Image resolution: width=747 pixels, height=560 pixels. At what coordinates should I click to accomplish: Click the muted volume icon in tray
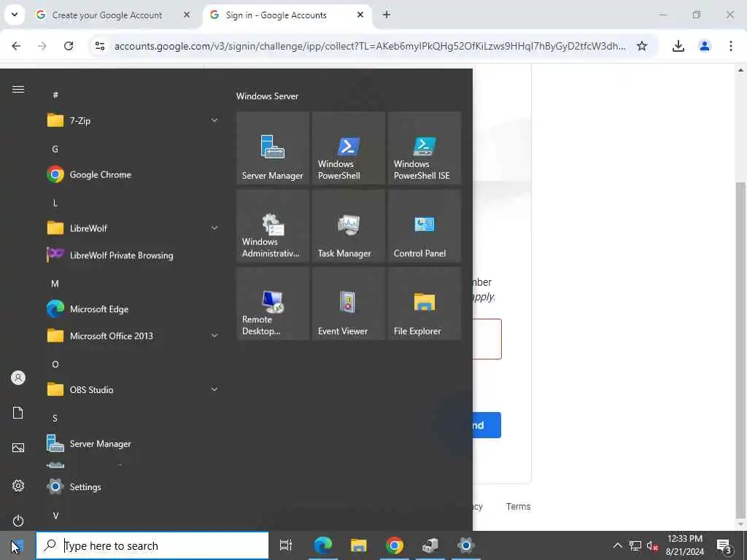tap(652, 545)
